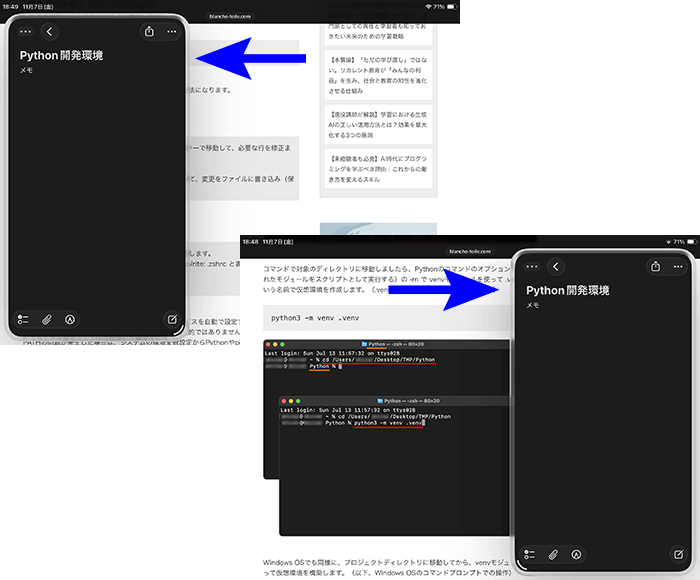This screenshot has width=700, height=580.
Task: Tap blanche-toile.com address in 18:49 screenshot
Action: [x=230, y=16]
